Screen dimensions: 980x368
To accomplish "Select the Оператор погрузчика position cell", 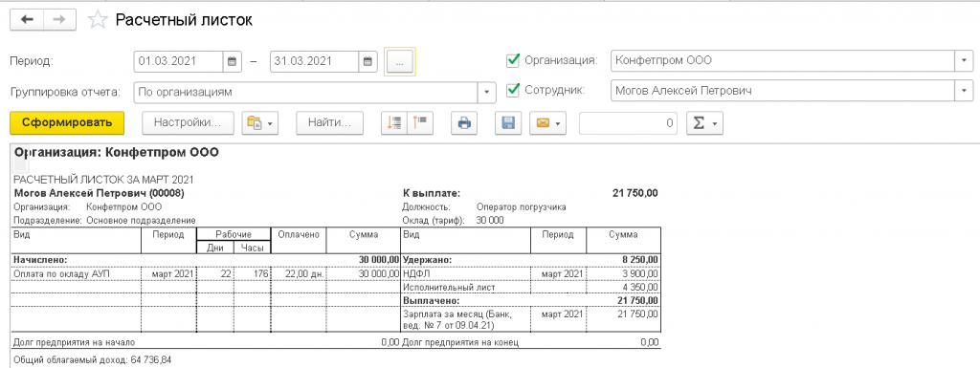I will coord(522,207).
